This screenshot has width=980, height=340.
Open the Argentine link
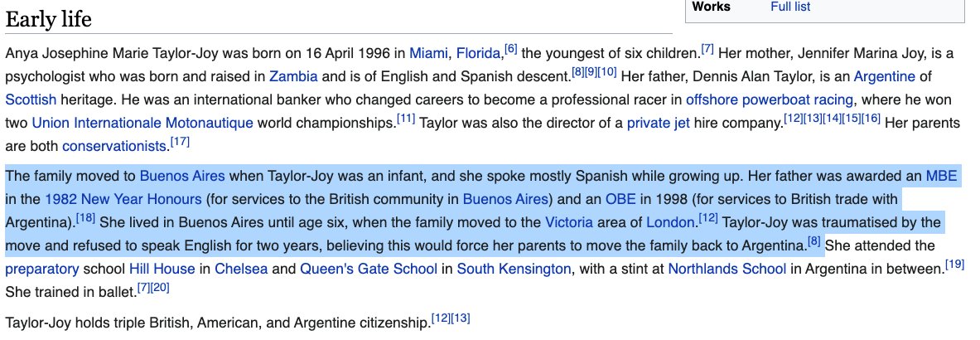click(x=884, y=77)
